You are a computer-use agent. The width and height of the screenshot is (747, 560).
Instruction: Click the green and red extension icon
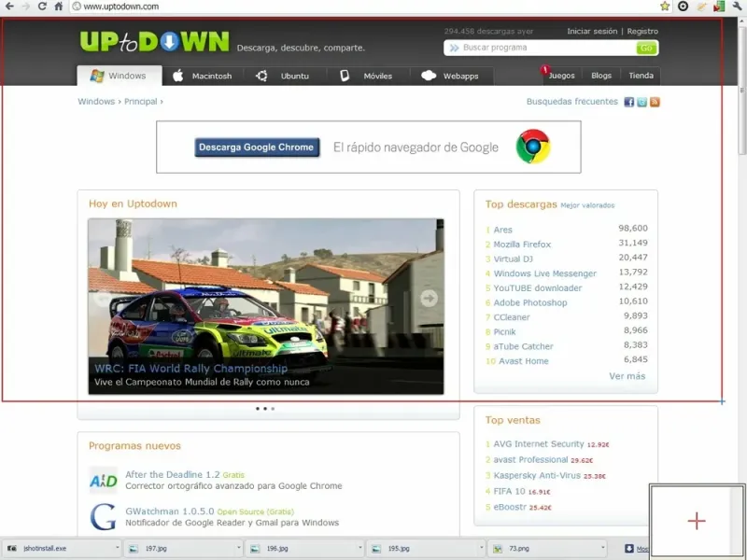coord(719,7)
